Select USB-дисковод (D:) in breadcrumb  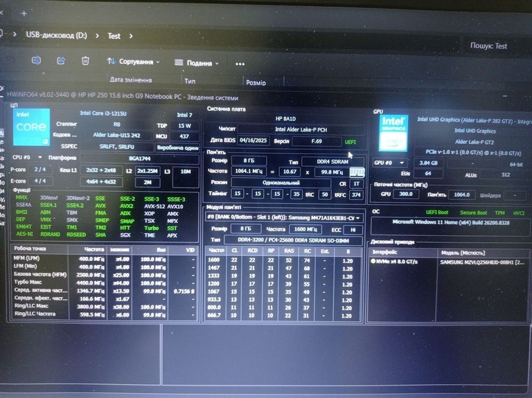point(56,35)
